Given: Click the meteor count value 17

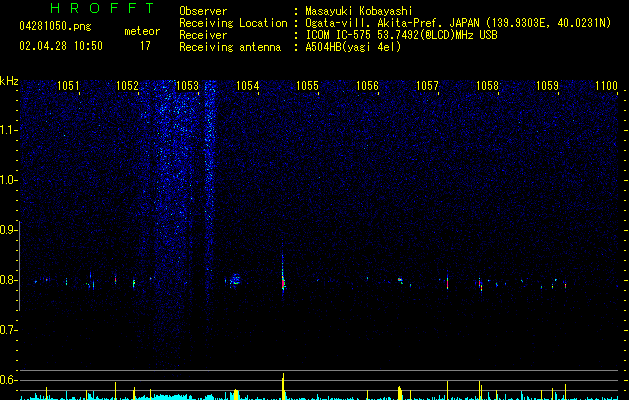Looking at the screenshot, I should [x=145, y=46].
